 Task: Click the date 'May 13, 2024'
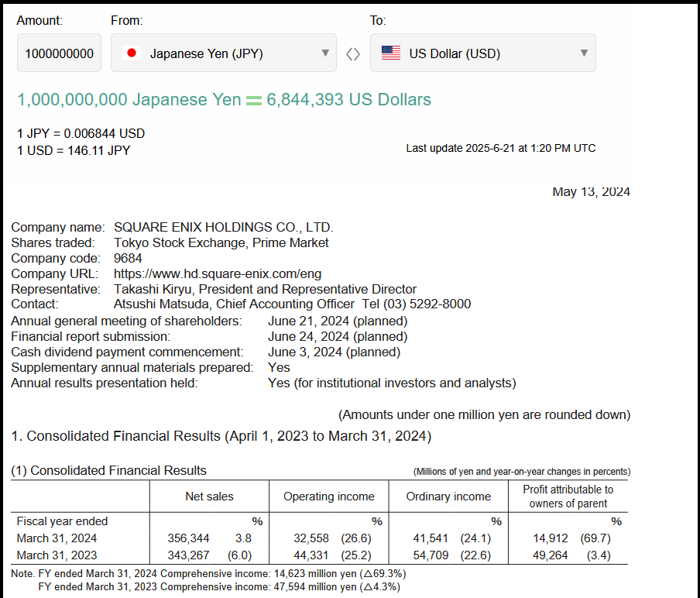coord(591,191)
